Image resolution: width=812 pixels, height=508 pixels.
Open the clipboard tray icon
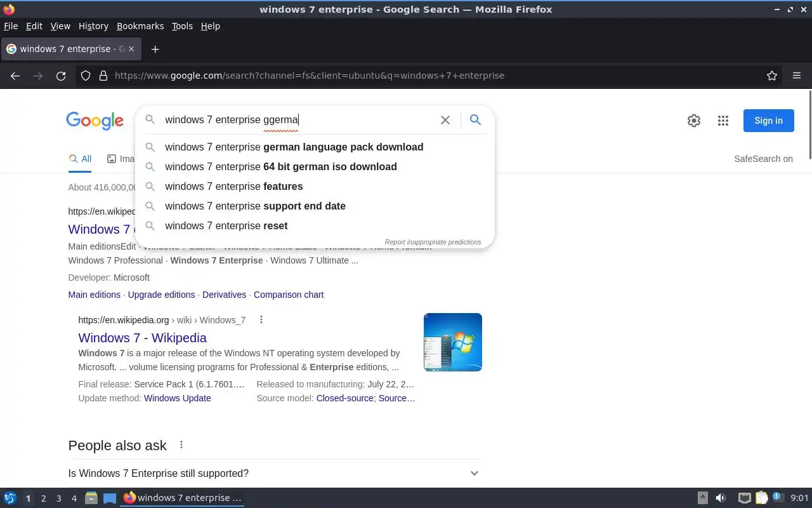point(761,498)
